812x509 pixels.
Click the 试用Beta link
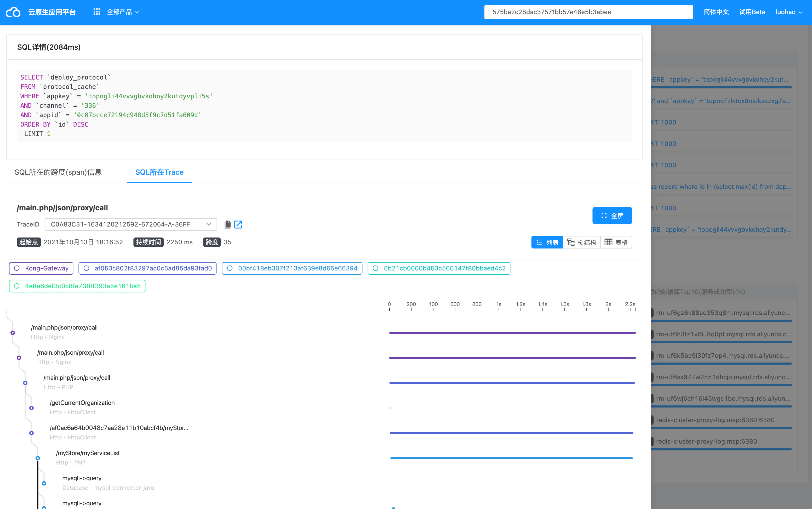(x=752, y=12)
